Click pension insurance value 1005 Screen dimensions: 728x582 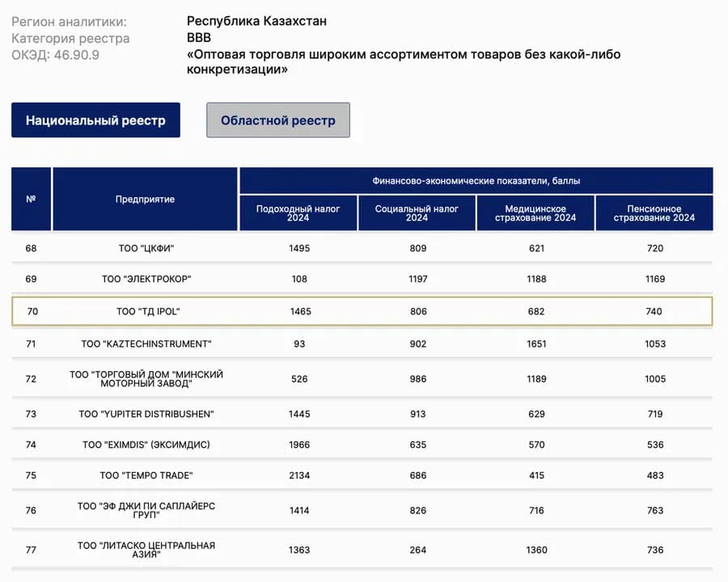[655, 379]
